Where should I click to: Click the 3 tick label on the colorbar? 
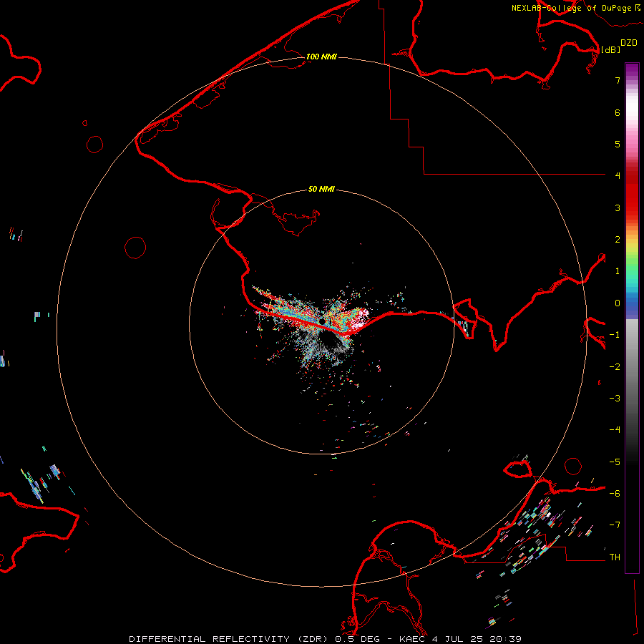(618, 208)
